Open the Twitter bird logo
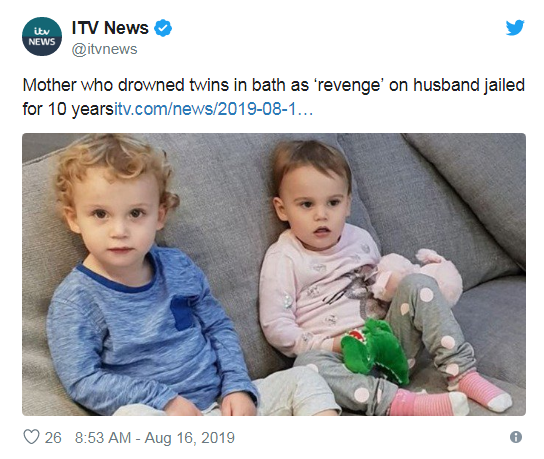 click(x=515, y=28)
